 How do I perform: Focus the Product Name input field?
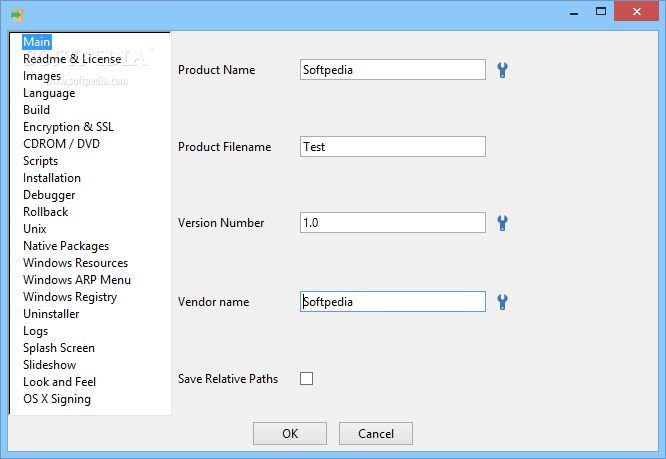[x=393, y=70]
